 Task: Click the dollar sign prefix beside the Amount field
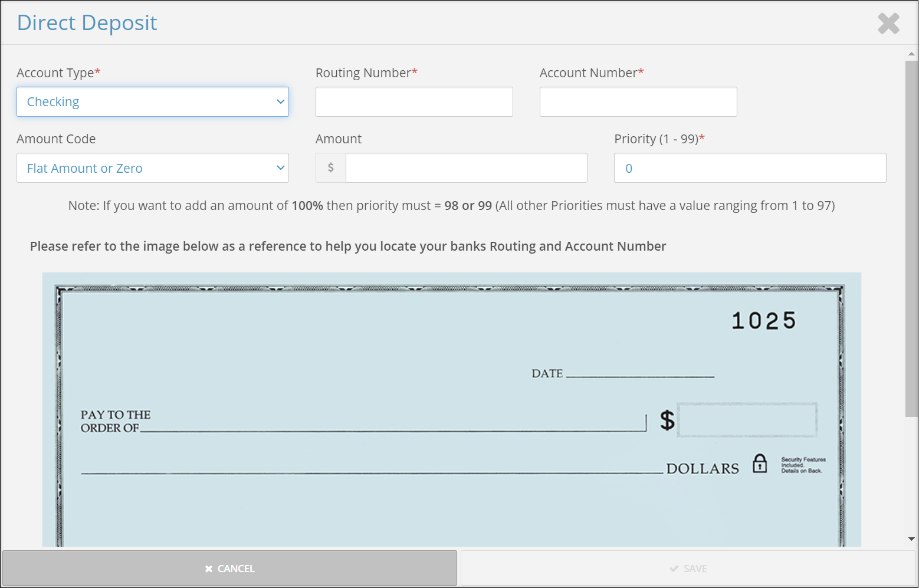(x=330, y=167)
